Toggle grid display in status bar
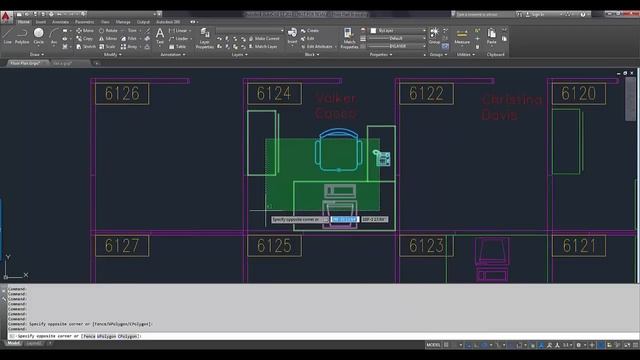 pyautogui.click(x=446, y=345)
